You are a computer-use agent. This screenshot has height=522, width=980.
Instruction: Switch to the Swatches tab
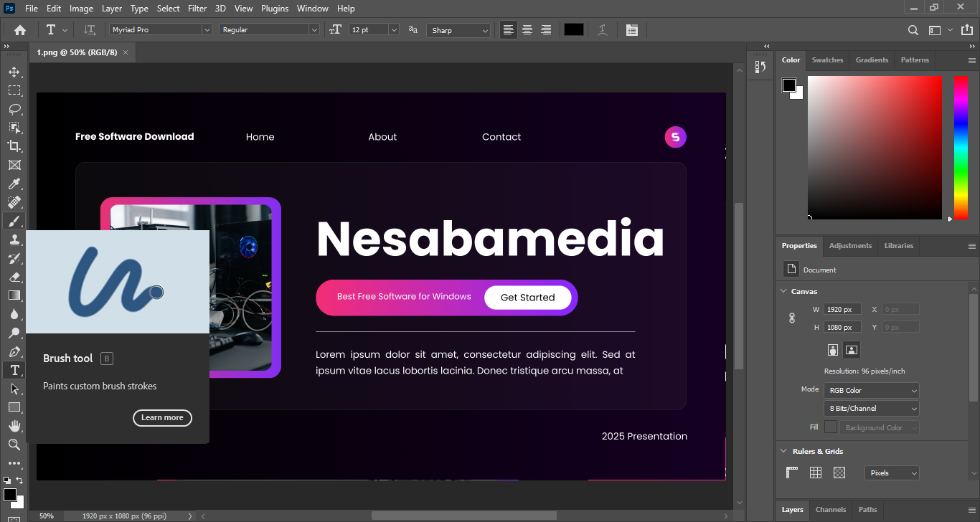827,60
